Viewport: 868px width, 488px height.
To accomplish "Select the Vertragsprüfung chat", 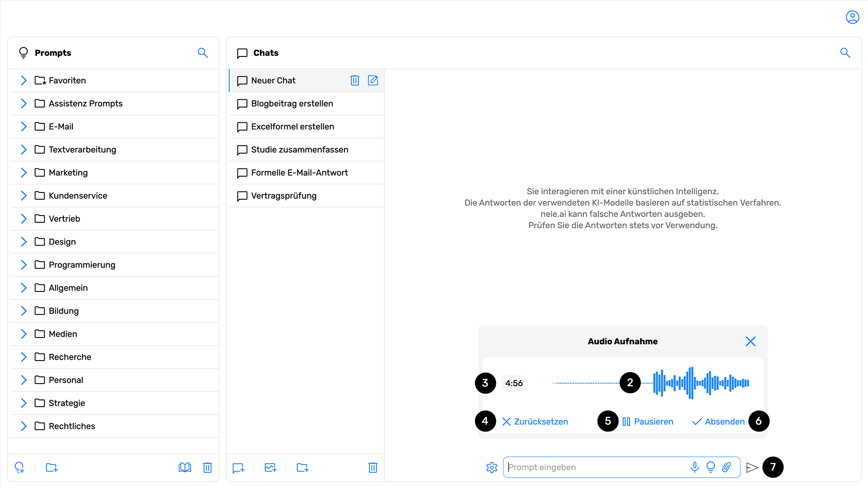I will click(x=283, y=196).
